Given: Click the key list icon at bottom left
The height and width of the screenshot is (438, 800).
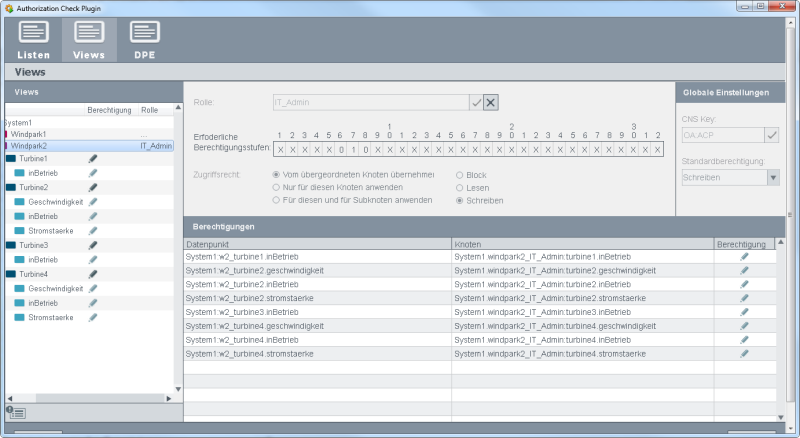Looking at the screenshot, I should (17, 412).
